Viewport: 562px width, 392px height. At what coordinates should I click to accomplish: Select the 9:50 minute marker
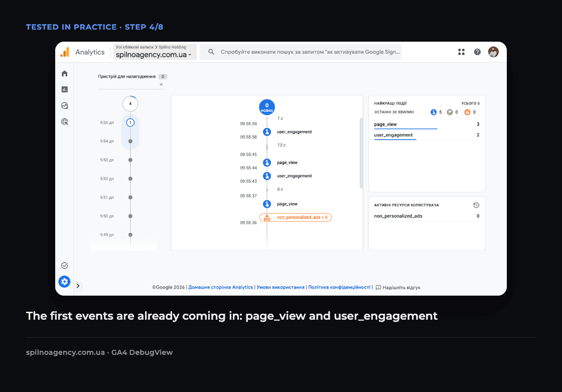click(x=130, y=216)
